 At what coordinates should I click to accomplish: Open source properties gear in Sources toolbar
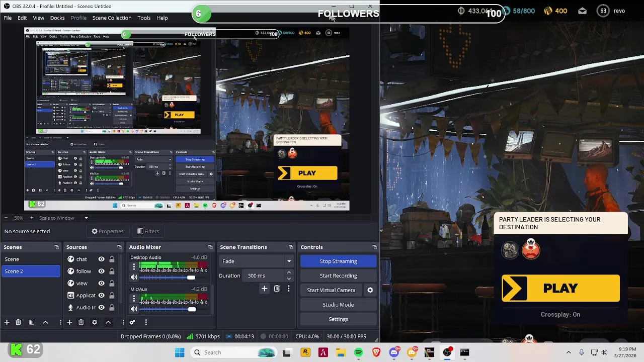click(94, 322)
